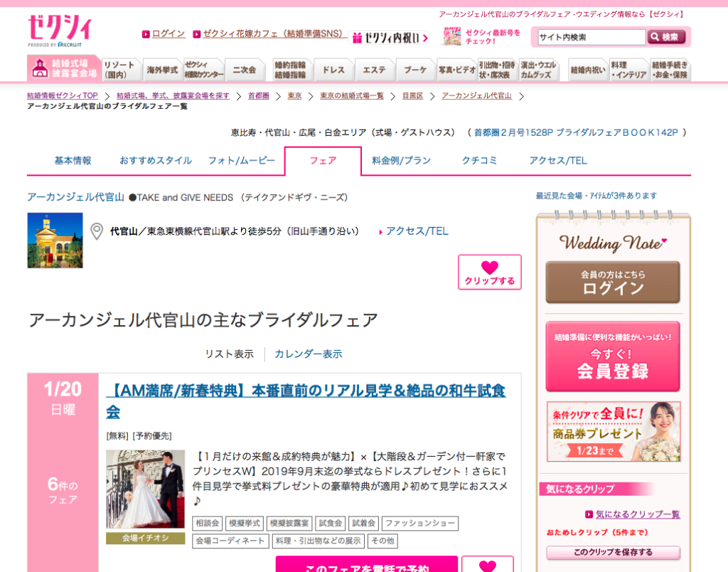The image size is (728, 572).
Task: Switch to the 料金例/プラン tab
Action: (402, 161)
